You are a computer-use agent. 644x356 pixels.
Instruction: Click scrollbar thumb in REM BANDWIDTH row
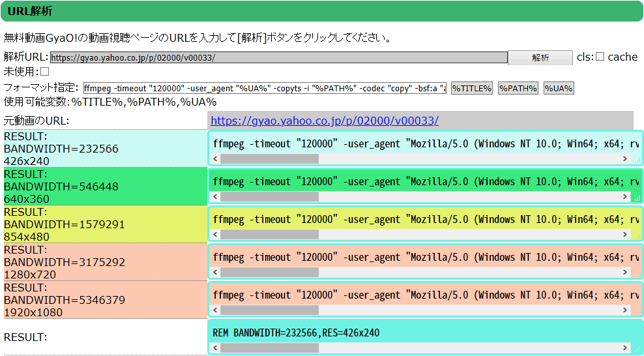[269, 348]
